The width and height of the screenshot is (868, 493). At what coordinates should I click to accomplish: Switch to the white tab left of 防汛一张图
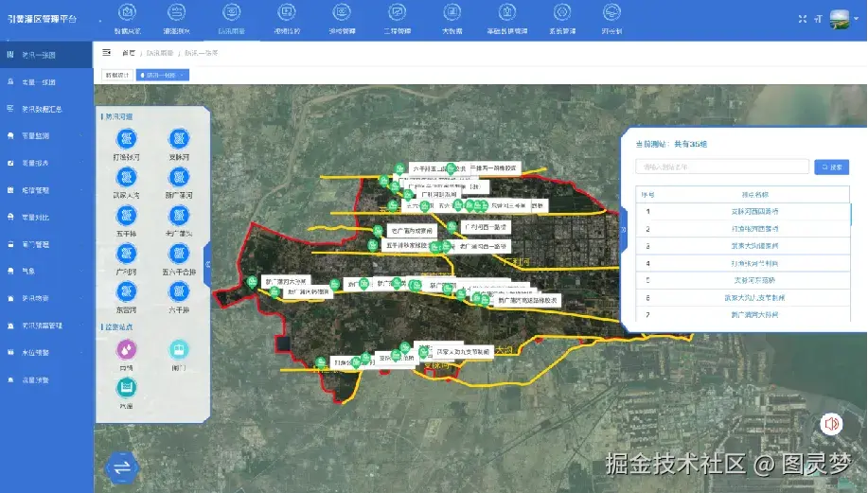click(x=117, y=76)
